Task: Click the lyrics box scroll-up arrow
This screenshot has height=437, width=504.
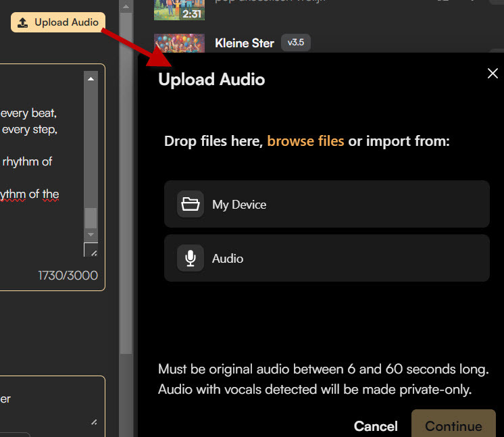Action: 91,78
